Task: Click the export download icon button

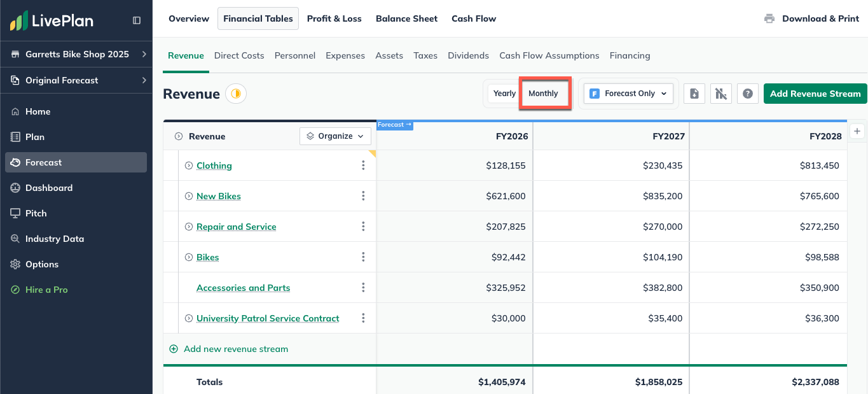Action: [x=694, y=94]
